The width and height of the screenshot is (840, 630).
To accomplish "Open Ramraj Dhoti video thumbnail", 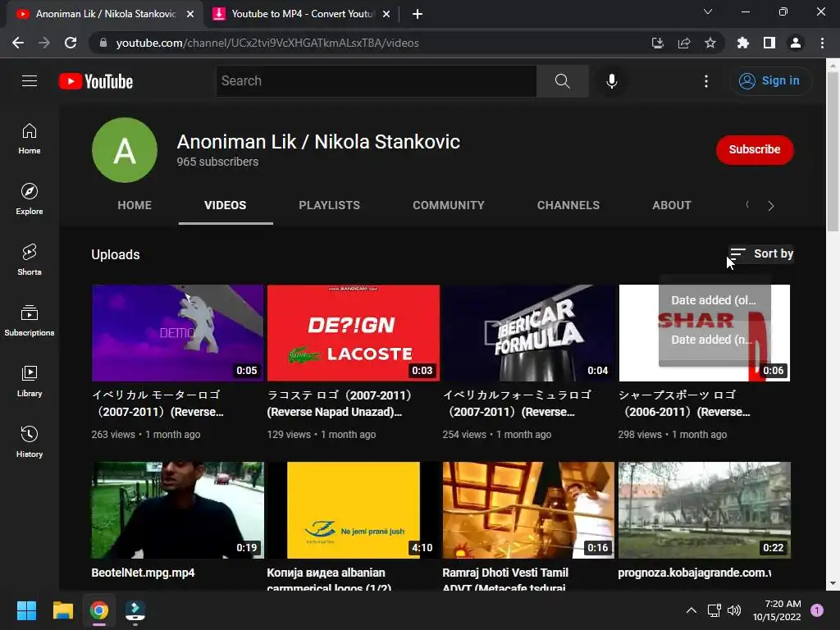I will click(528, 510).
